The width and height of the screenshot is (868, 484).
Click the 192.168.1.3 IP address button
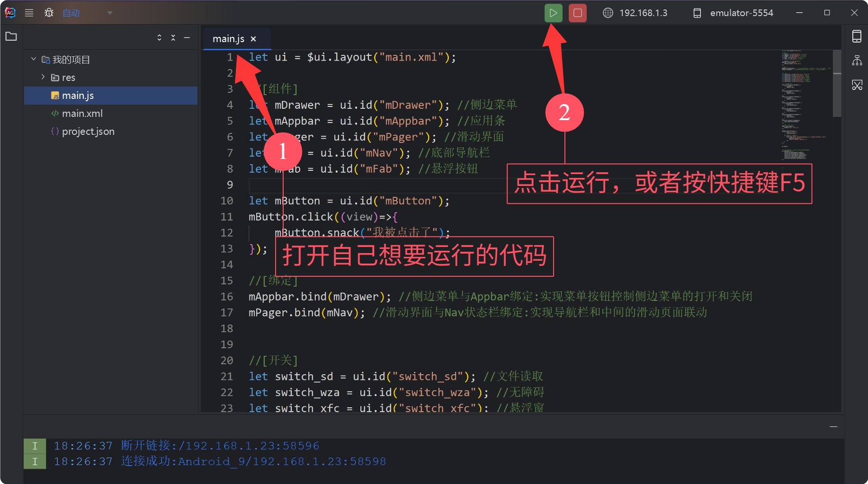point(635,13)
